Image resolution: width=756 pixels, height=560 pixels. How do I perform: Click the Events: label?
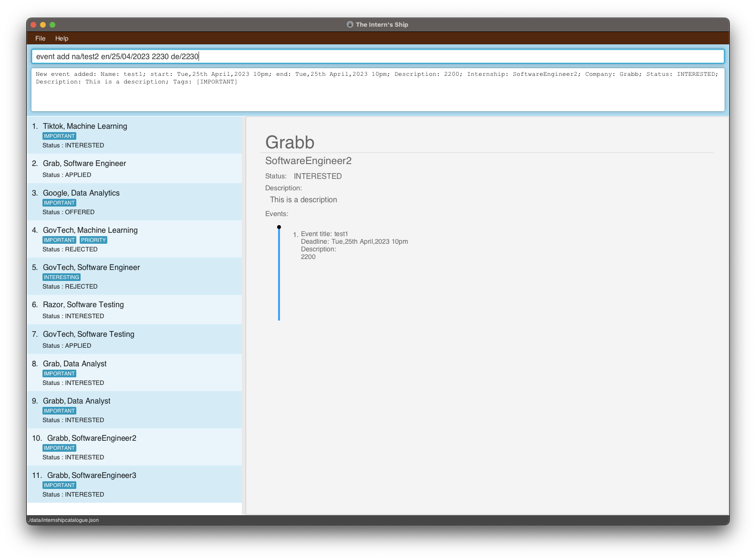[277, 214]
